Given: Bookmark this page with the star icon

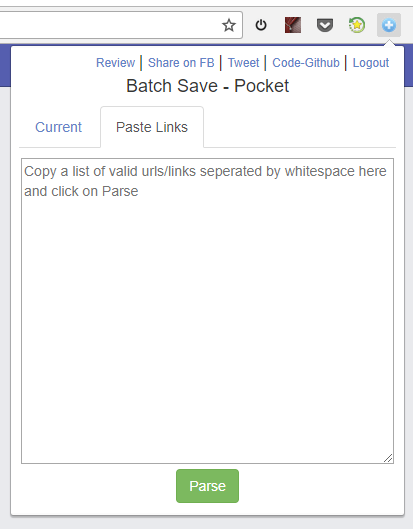Looking at the screenshot, I should [229, 25].
